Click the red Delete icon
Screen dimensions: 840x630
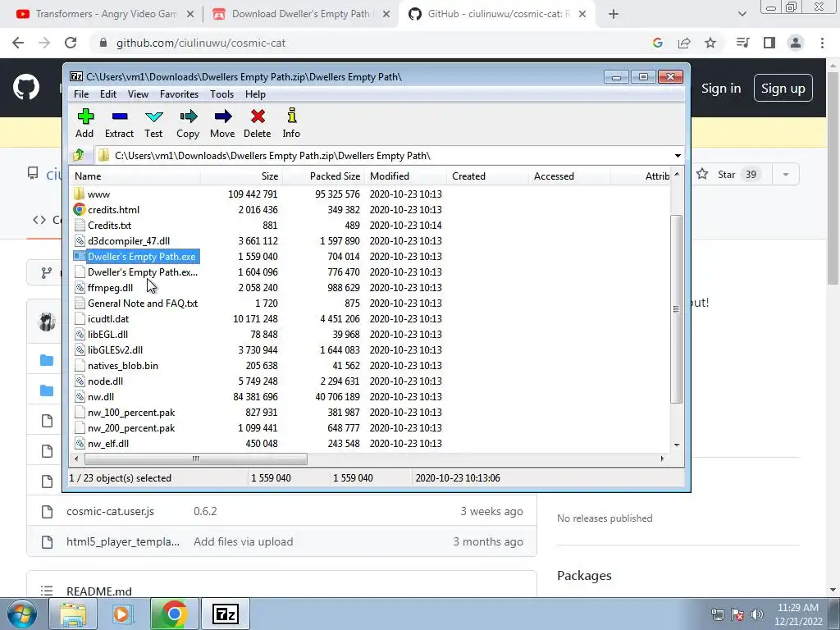pos(257,124)
